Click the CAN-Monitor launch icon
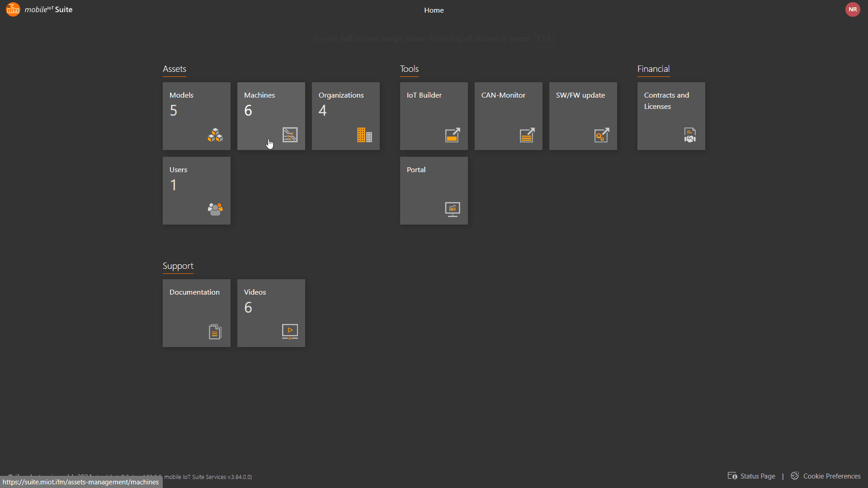 pos(527,135)
